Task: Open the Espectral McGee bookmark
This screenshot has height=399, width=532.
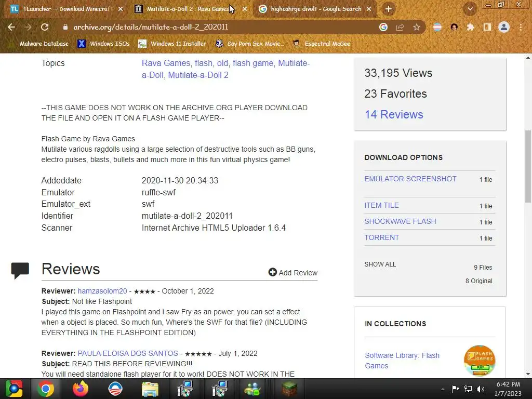Action: coord(322,44)
